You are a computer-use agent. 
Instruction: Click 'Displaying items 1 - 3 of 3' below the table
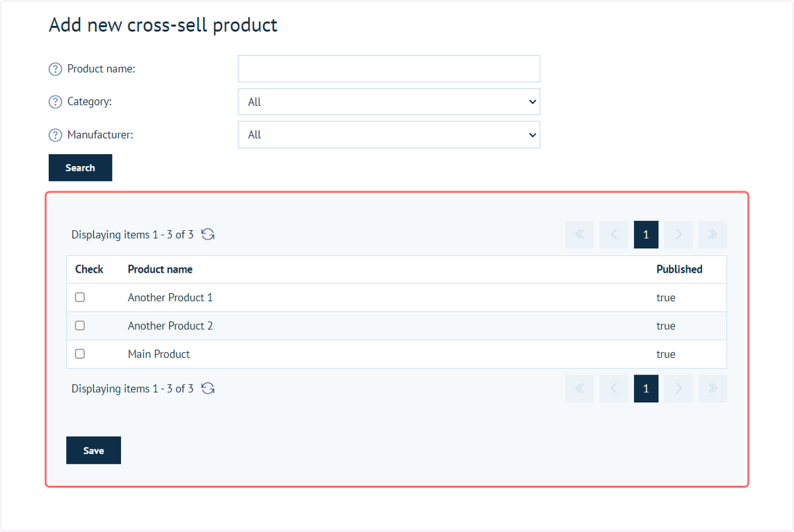(x=132, y=388)
